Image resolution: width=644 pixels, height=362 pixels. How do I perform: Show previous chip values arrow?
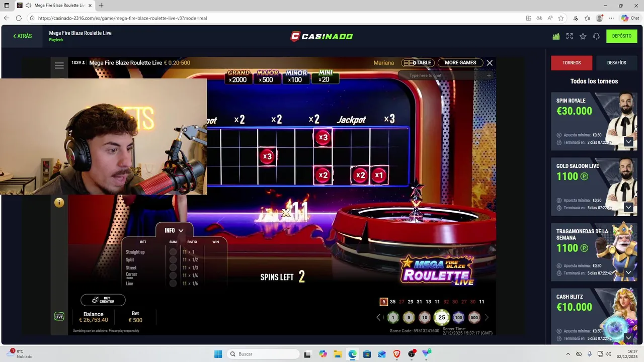coord(379,317)
